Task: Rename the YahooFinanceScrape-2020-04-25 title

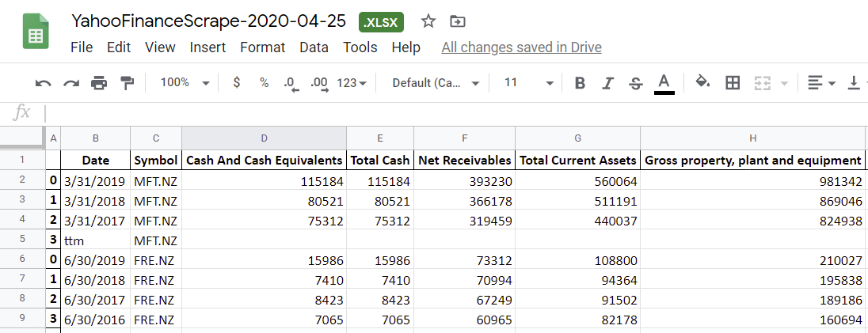Action: tap(209, 21)
